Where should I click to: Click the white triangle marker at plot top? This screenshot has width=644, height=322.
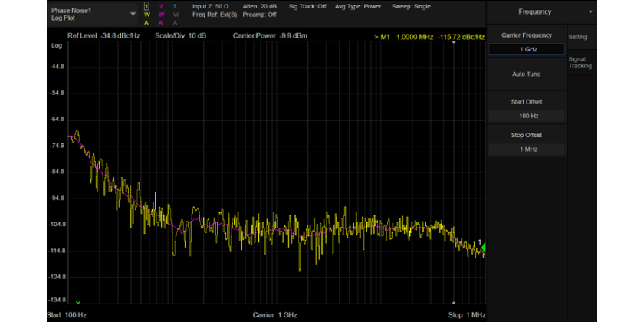455,44
